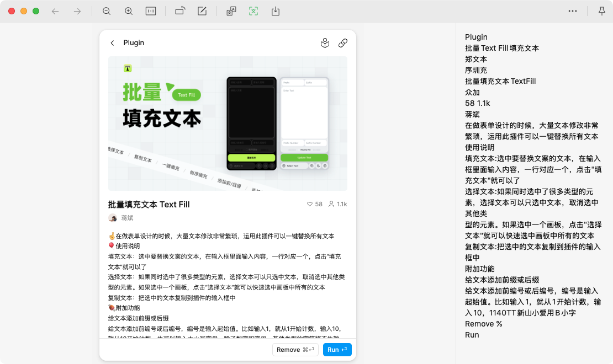Click the author avatar next to 蒋斌
Viewport: 613px width, 364px height.
coord(113,218)
